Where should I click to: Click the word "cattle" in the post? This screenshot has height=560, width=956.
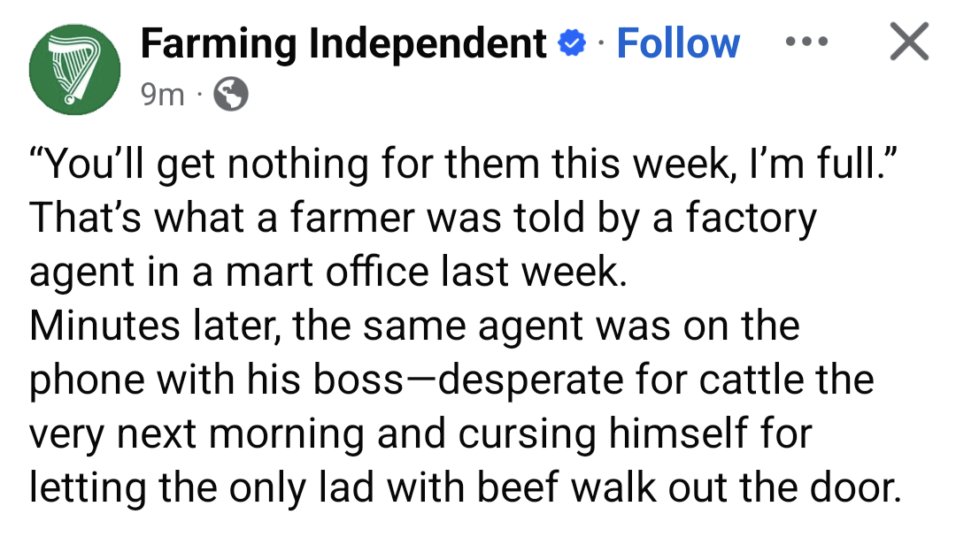[x=752, y=380]
